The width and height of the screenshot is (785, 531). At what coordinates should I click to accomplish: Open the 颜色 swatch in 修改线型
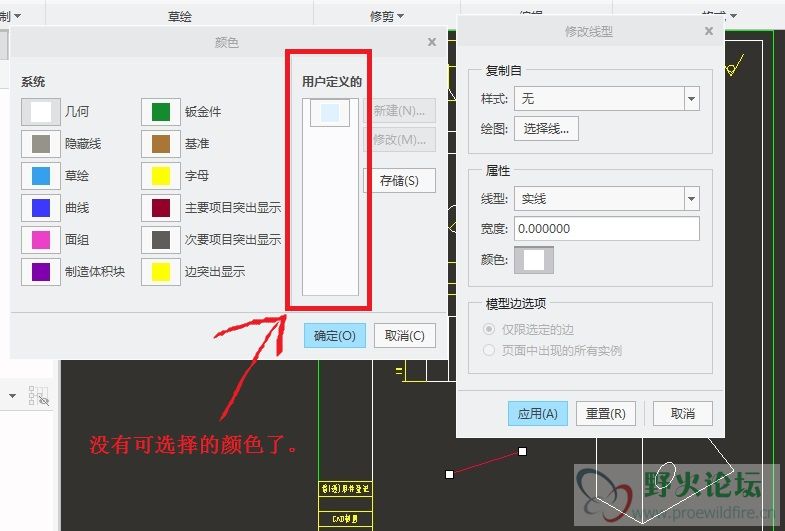534,260
